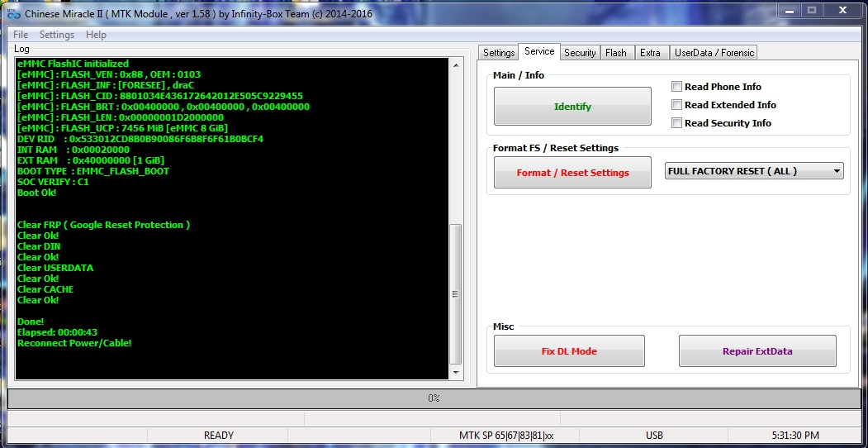This screenshot has width=868, height=448.
Task: Switch to the Settings tab
Action: click(x=499, y=53)
